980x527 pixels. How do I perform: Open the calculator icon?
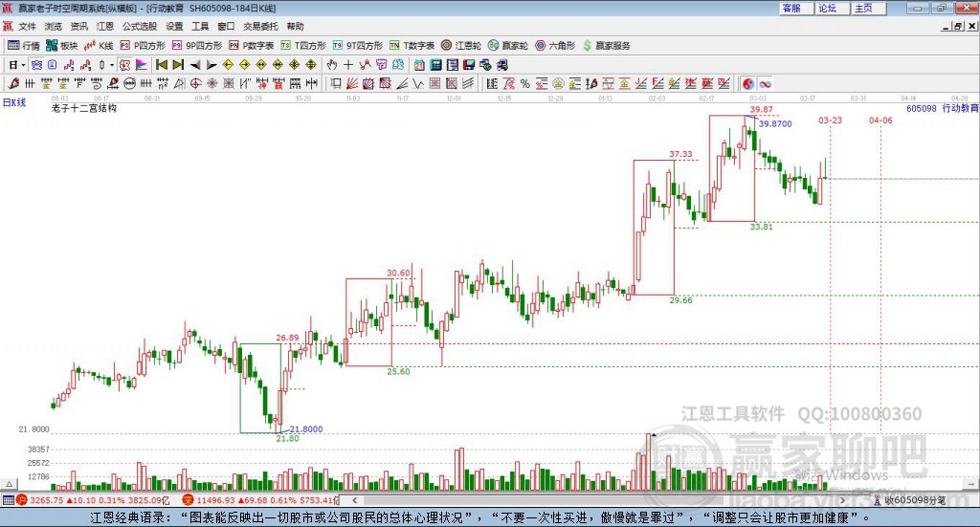point(435,65)
